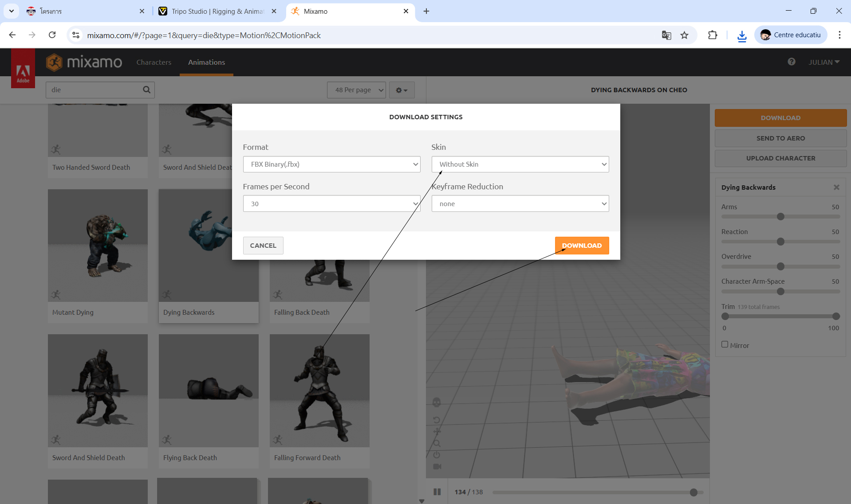Click the camera icon in the 3D viewer
This screenshot has width=851, height=504.
point(437,466)
